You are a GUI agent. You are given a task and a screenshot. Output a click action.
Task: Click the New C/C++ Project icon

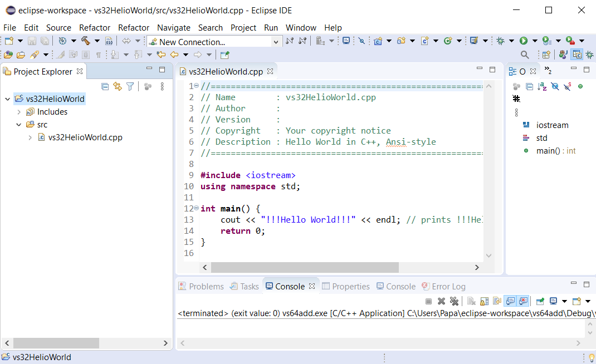378,41
